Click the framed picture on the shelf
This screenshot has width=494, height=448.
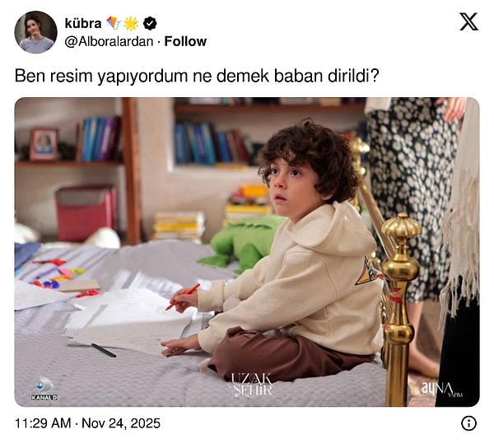click(x=44, y=144)
